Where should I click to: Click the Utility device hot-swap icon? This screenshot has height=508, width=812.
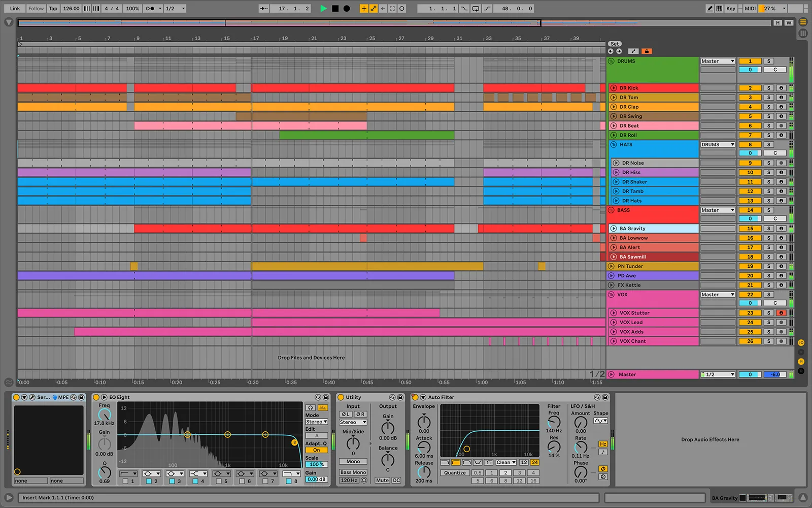coord(392,397)
